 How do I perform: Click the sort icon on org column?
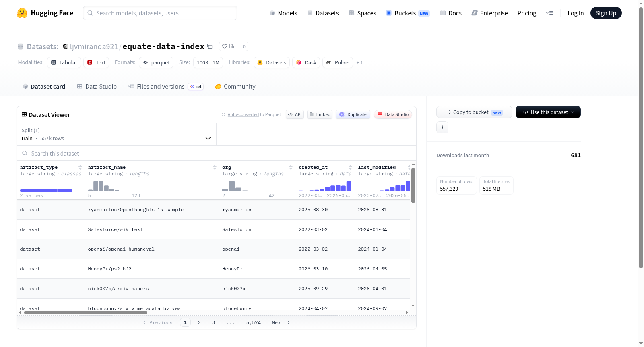[291, 167]
